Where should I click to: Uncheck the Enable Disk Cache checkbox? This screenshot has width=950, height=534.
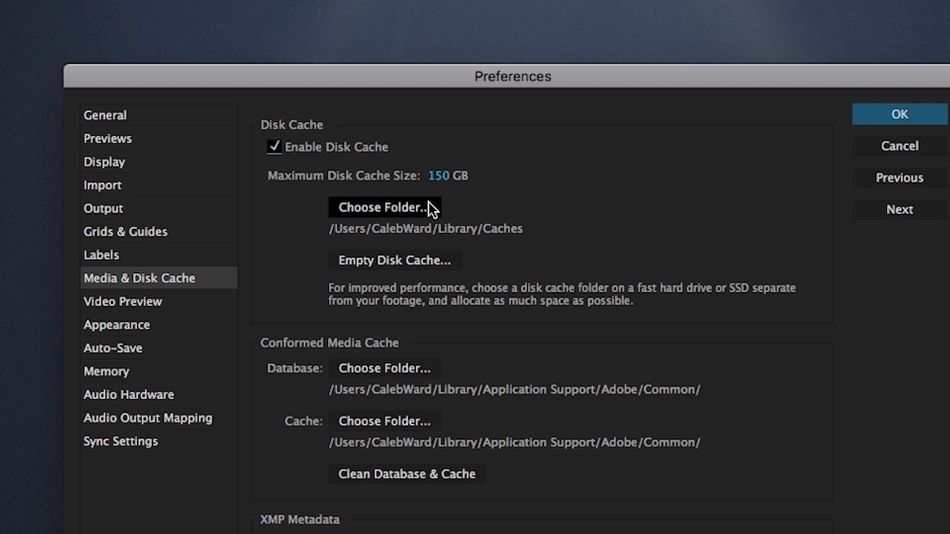pos(274,147)
